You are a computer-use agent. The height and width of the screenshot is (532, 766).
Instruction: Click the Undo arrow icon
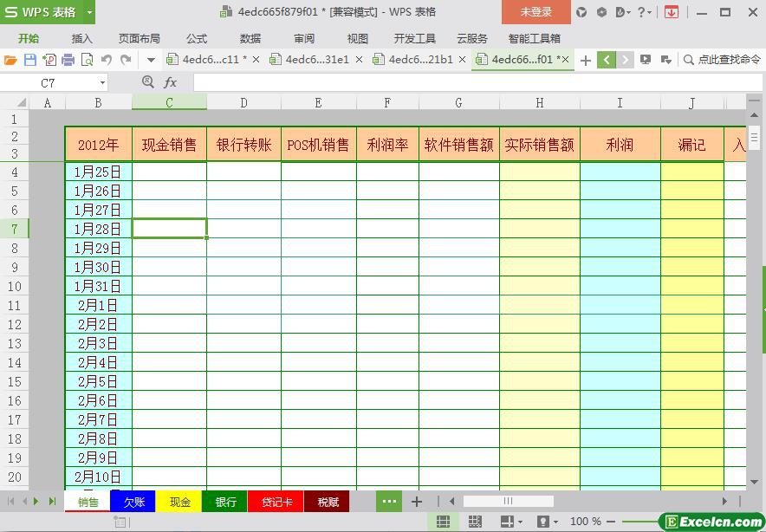(107, 60)
